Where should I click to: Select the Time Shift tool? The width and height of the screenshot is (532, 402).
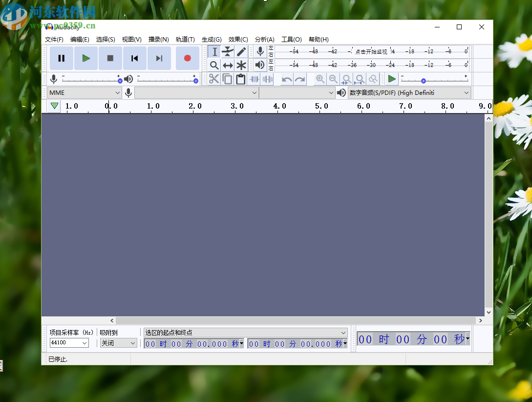[x=228, y=65]
